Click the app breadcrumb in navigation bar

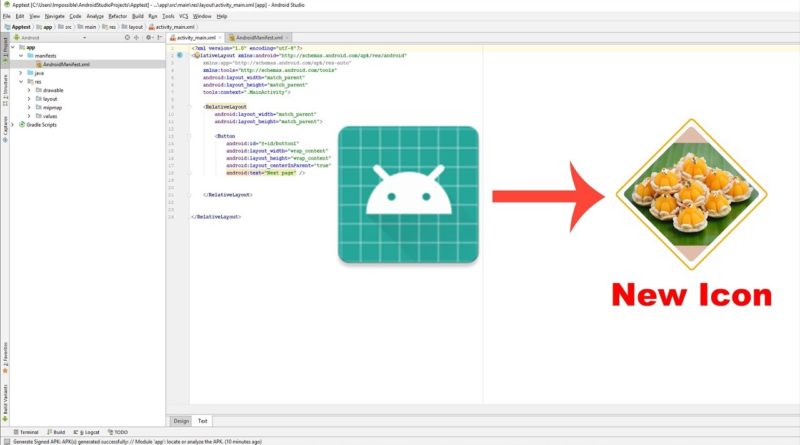pyautogui.click(x=44, y=27)
